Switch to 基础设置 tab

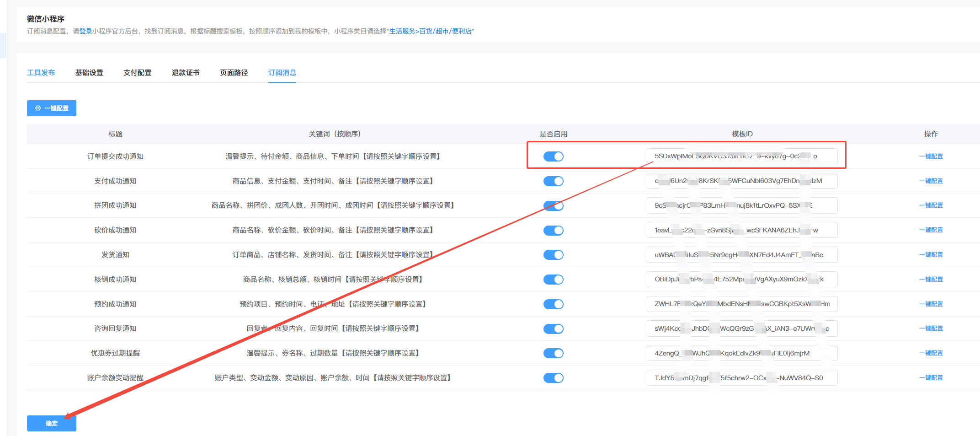pyautogui.click(x=89, y=73)
